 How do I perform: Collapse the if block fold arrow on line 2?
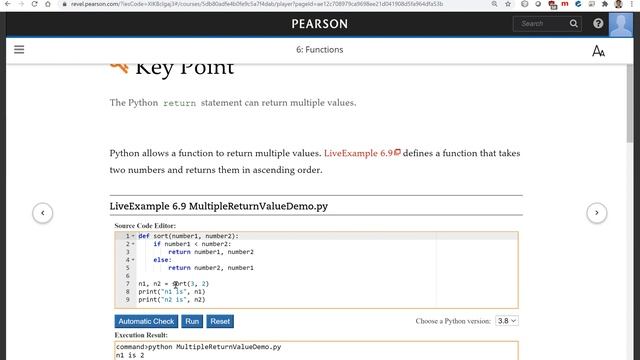tap(133, 244)
